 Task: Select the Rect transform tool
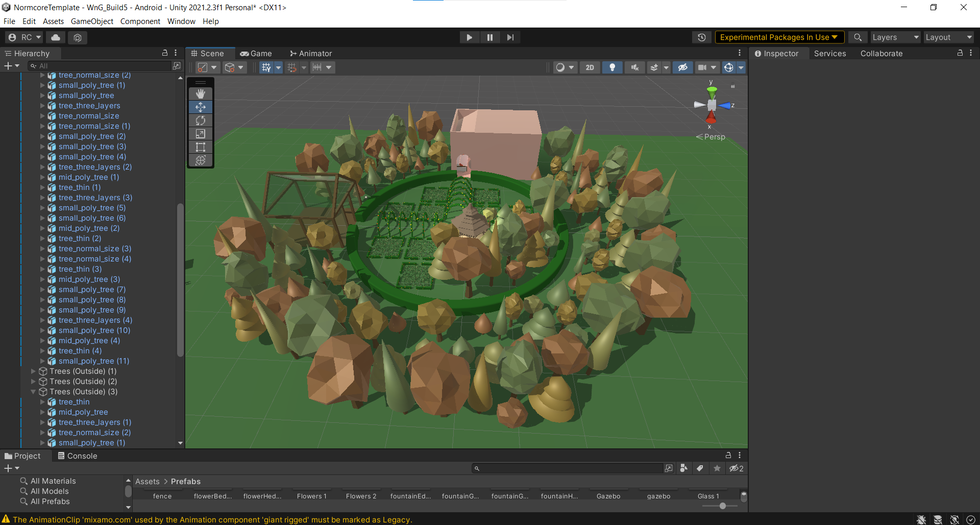click(x=201, y=147)
